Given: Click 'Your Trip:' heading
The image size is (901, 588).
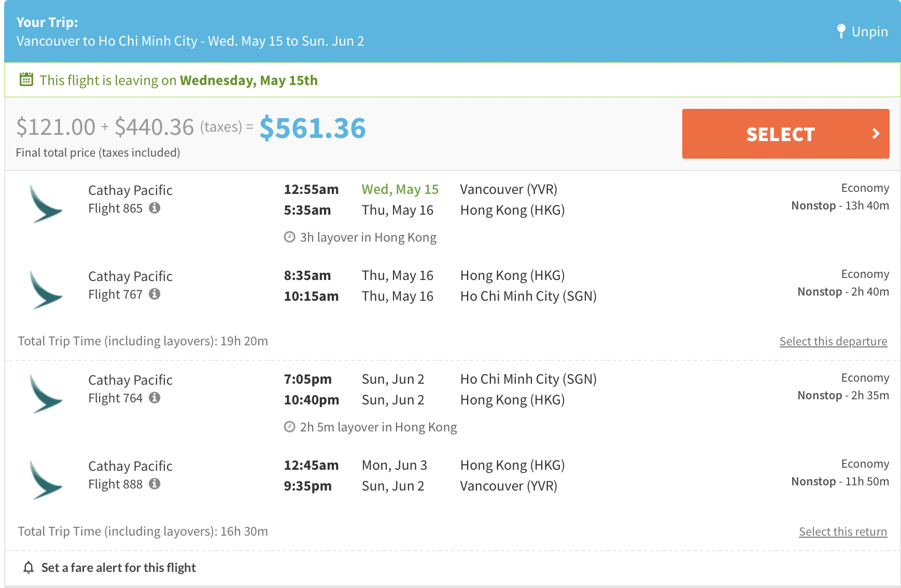Looking at the screenshot, I should 47,22.
